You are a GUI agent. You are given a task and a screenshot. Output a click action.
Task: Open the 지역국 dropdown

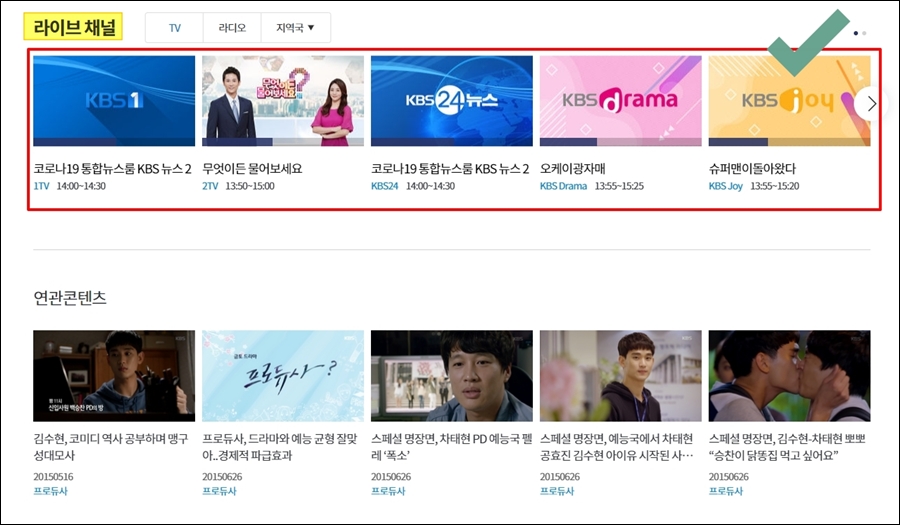point(296,28)
